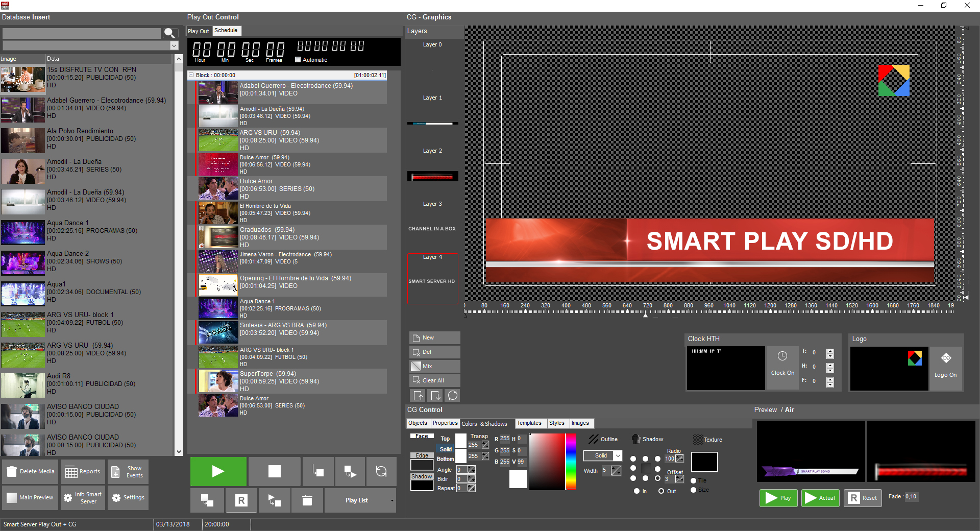Click the move layer down icon
The image size is (980, 531).
point(435,395)
